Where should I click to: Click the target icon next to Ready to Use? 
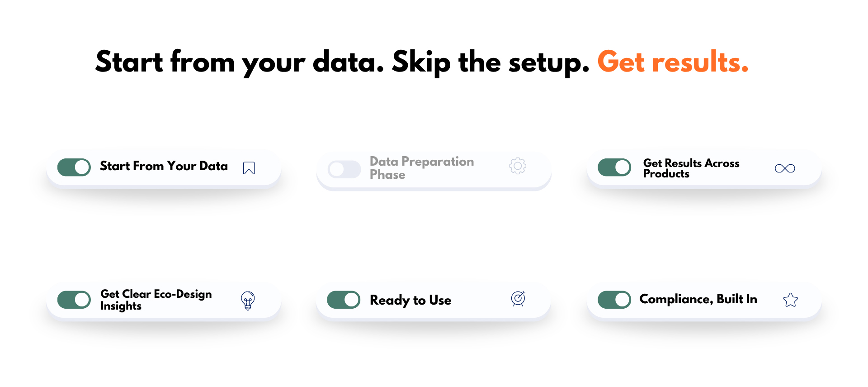tap(518, 299)
